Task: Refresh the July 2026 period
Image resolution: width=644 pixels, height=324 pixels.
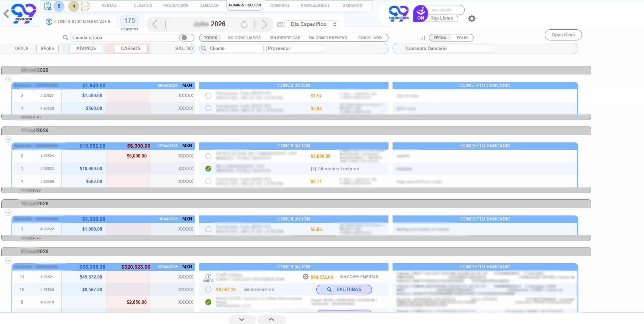Action: (244, 24)
